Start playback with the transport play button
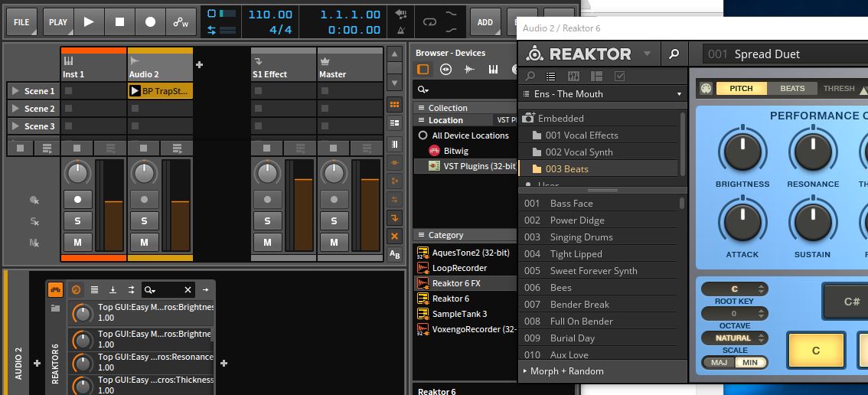Screen dimensions: 868x395 click(x=89, y=22)
